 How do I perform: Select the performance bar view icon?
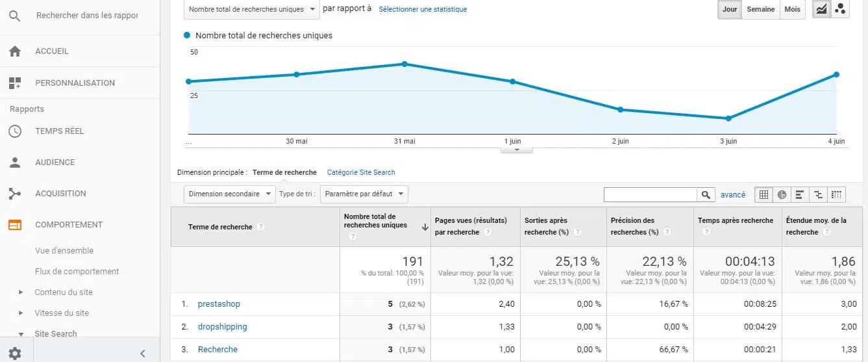800,194
